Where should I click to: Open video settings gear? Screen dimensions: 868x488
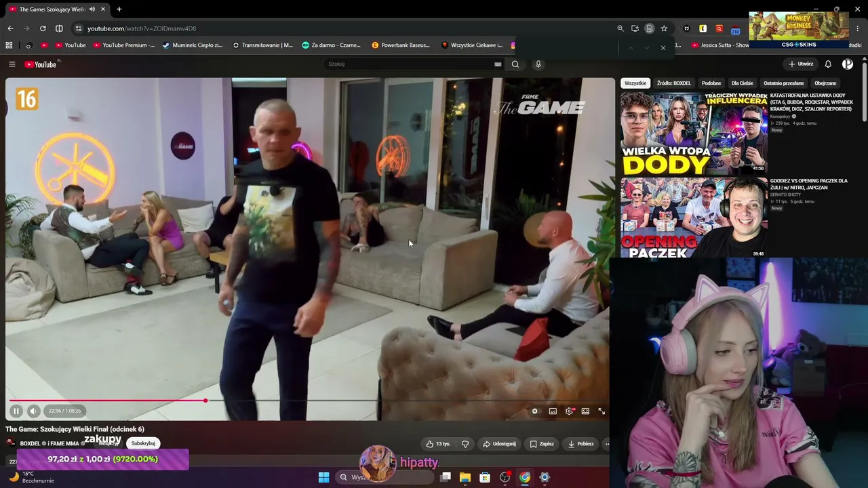tap(569, 411)
